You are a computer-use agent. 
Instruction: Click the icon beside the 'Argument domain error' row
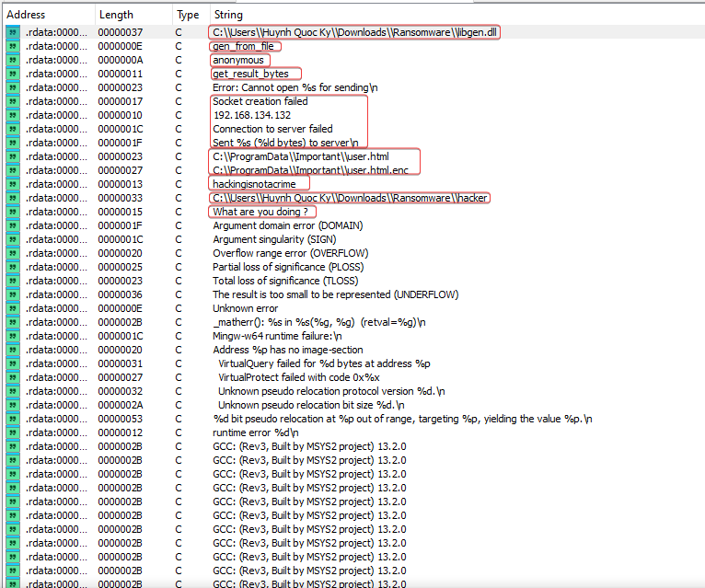(x=13, y=225)
